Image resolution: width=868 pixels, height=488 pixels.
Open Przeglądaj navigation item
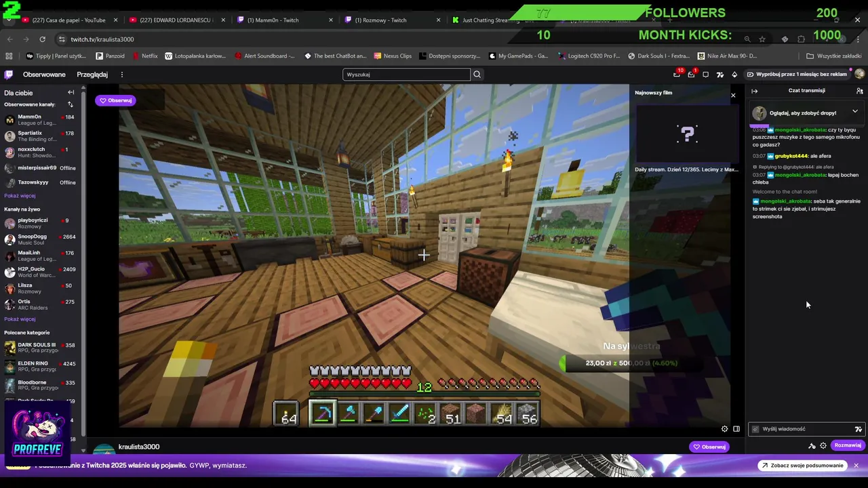[92, 75]
